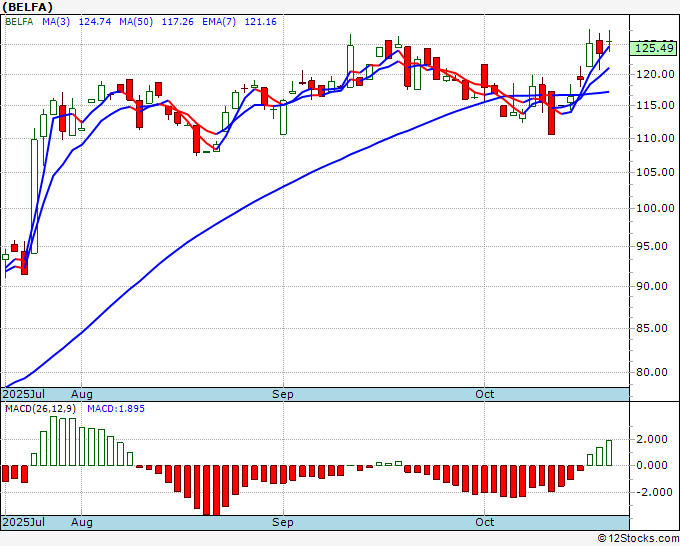680x546 pixels.
Task: Click the large red mid-October candle
Action: point(551,113)
